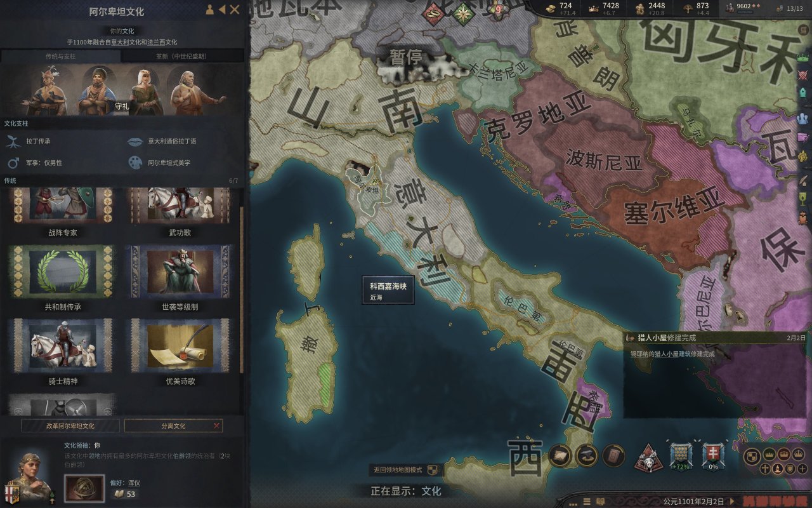Open the goblet court icon in sidebar
Image resolution: width=812 pixels, height=508 pixels.
click(x=803, y=191)
